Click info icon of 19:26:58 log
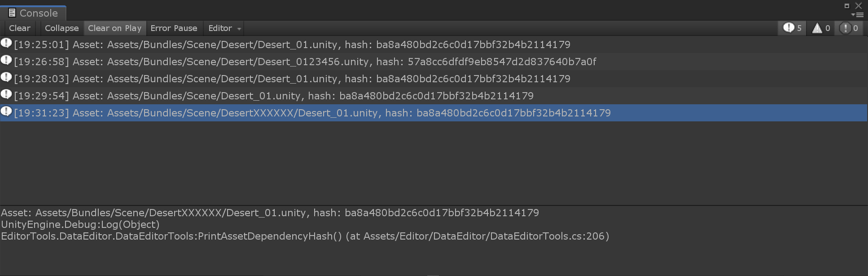 (6, 60)
